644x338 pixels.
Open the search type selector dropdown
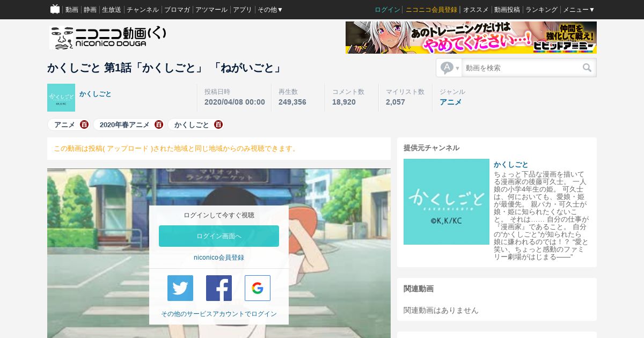coord(450,68)
